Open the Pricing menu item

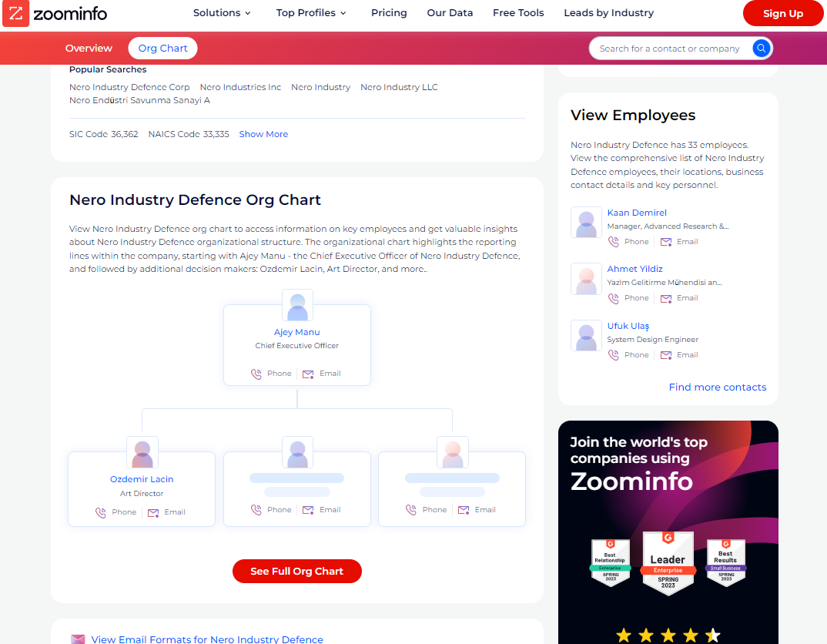[389, 13]
